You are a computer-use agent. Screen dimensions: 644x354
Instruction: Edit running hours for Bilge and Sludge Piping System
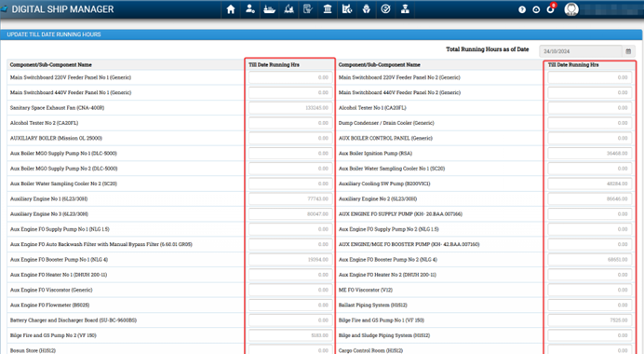tap(590, 336)
